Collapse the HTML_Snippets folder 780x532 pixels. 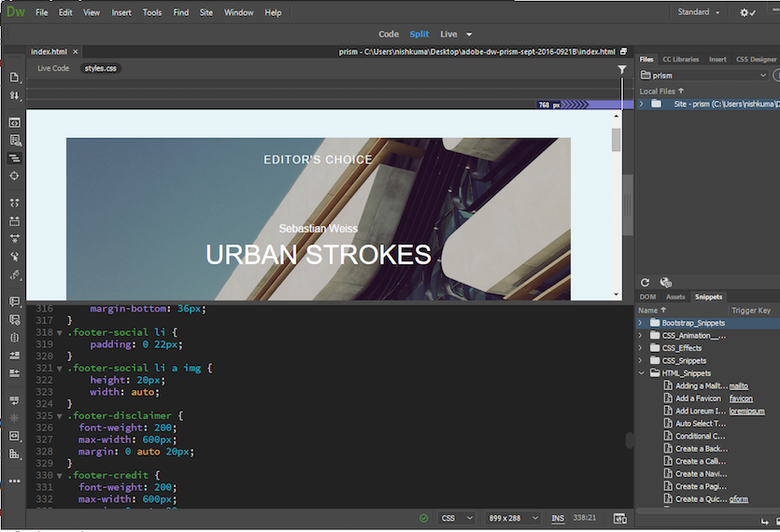[x=641, y=373]
